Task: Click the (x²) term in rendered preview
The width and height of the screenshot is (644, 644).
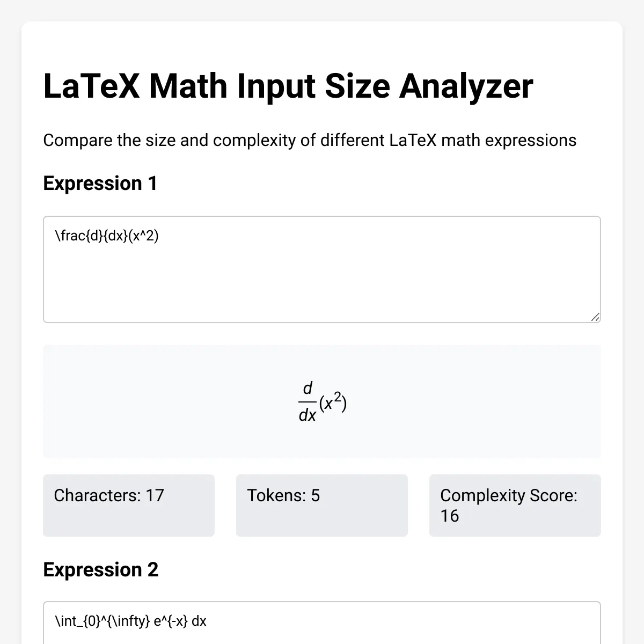Action: pos(333,401)
